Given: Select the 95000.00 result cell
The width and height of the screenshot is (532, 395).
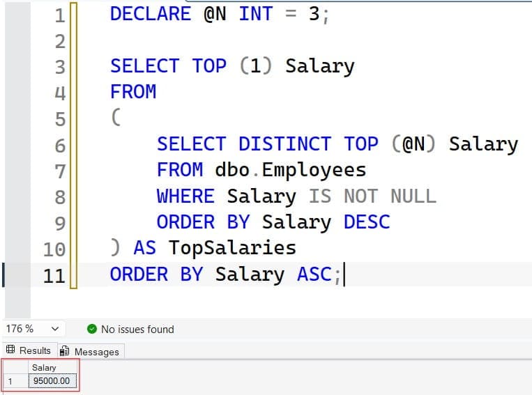Looking at the screenshot, I should [52, 381].
